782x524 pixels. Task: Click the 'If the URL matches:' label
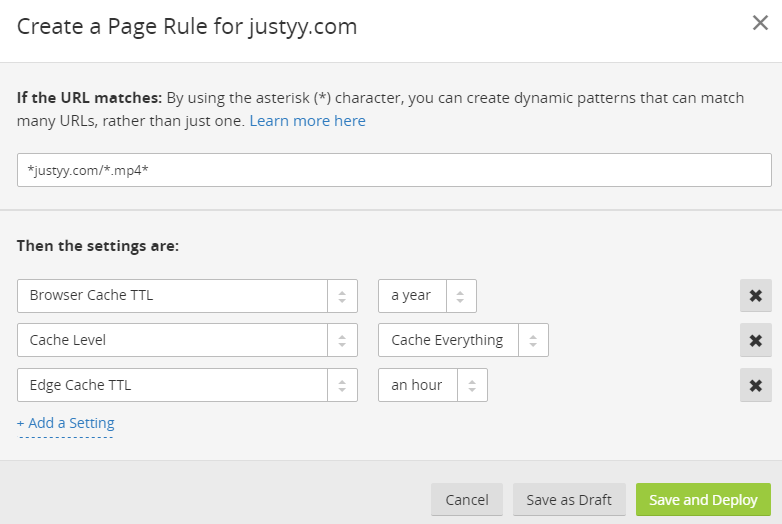coord(89,98)
